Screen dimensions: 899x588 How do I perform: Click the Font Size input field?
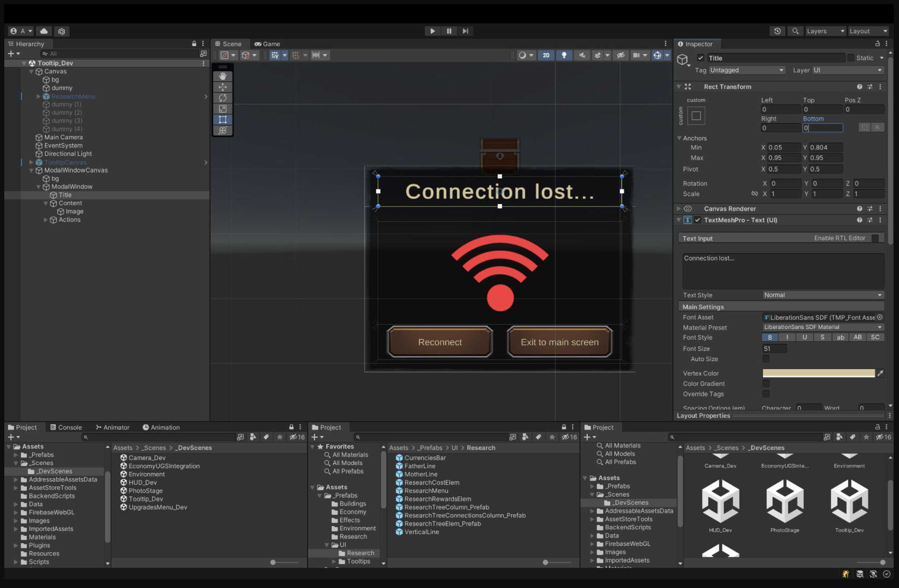774,348
